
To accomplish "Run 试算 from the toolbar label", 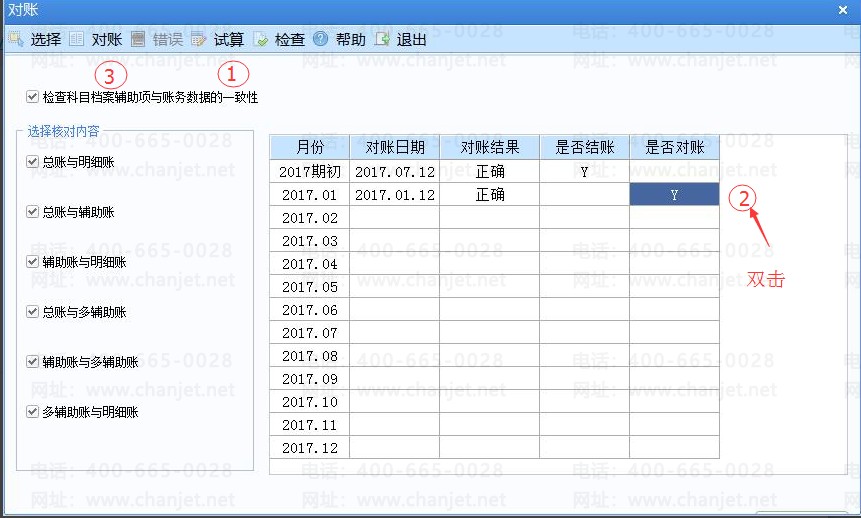I will coord(228,40).
